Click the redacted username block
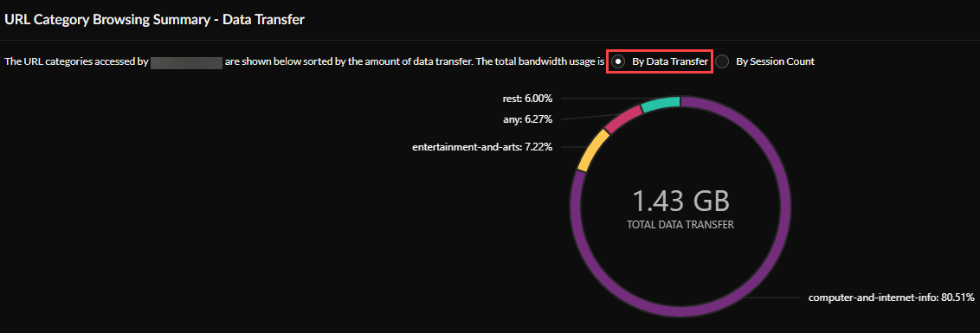The height and width of the screenshot is (333, 980). tap(187, 62)
